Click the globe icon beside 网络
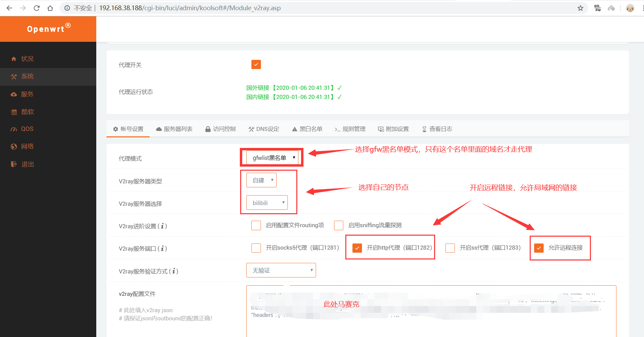The image size is (644, 337). pos(14,147)
